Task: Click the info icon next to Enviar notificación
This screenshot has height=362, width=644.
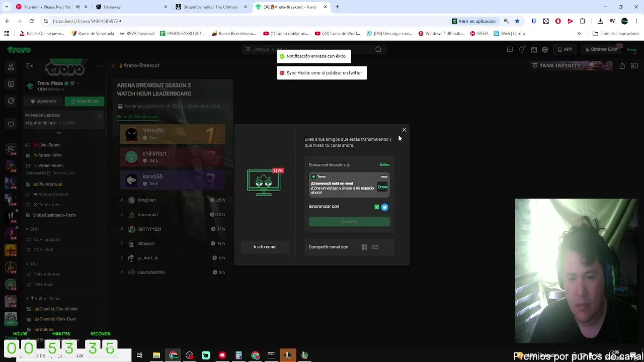Action: [x=348, y=165]
